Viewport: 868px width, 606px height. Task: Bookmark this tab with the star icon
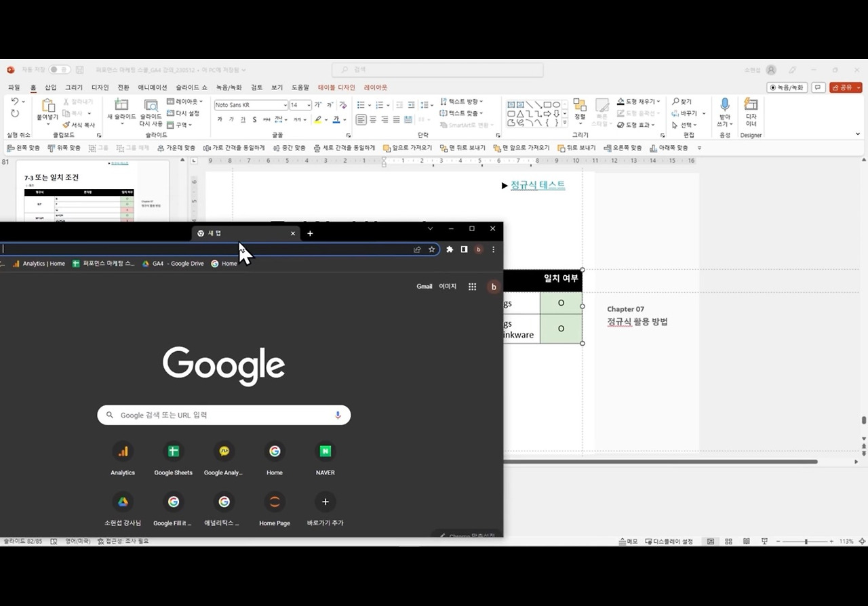pos(431,249)
